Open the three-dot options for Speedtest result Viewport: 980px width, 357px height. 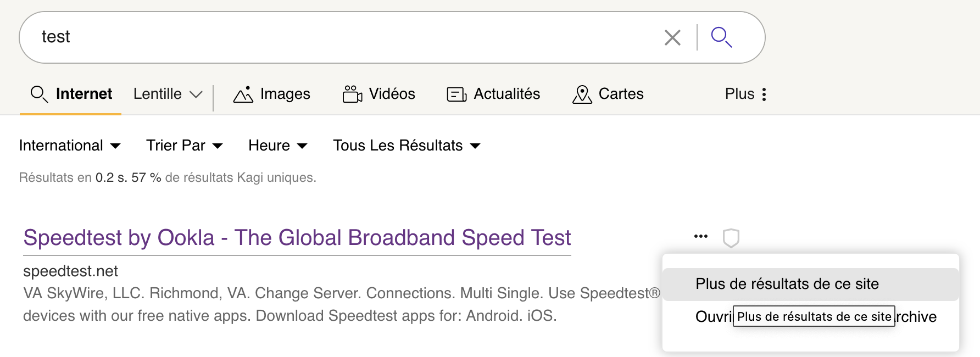click(x=701, y=236)
